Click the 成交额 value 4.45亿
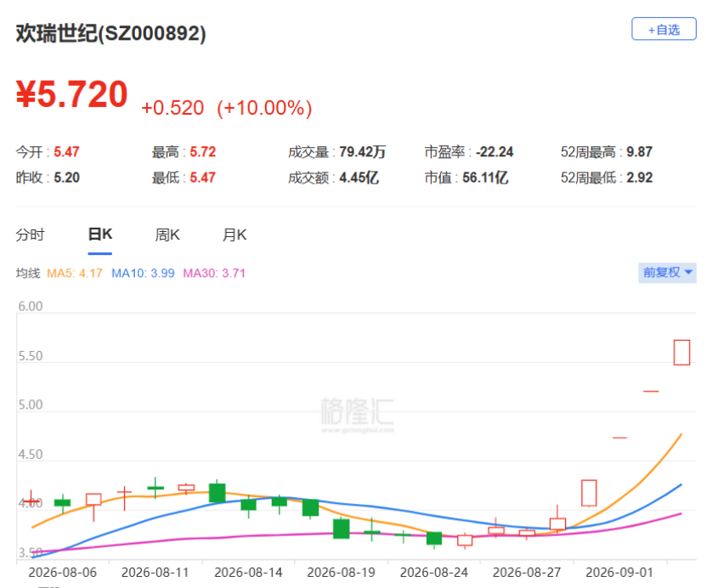This screenshot has height=588, width=706. (359, 178)
